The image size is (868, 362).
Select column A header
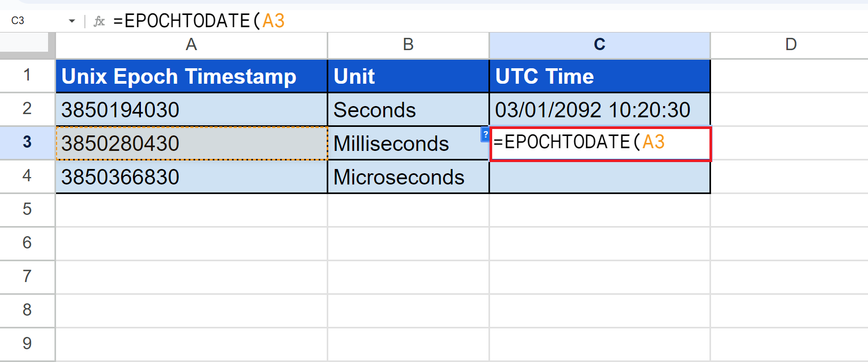191,45
